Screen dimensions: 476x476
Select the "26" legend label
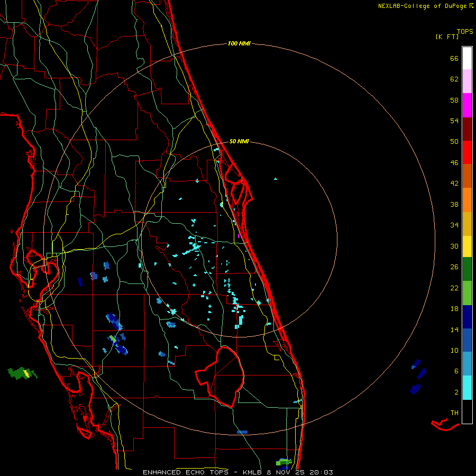click(454, 267)
